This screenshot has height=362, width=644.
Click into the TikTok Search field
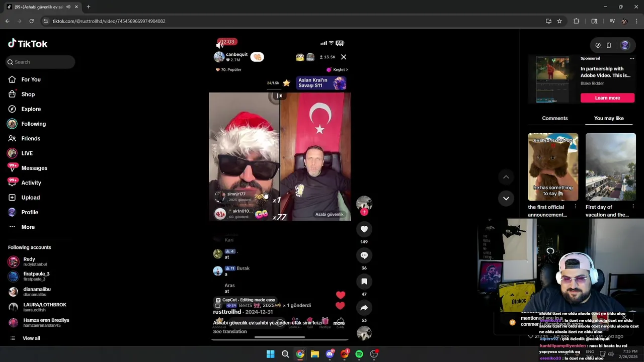(x=40, y=62)
